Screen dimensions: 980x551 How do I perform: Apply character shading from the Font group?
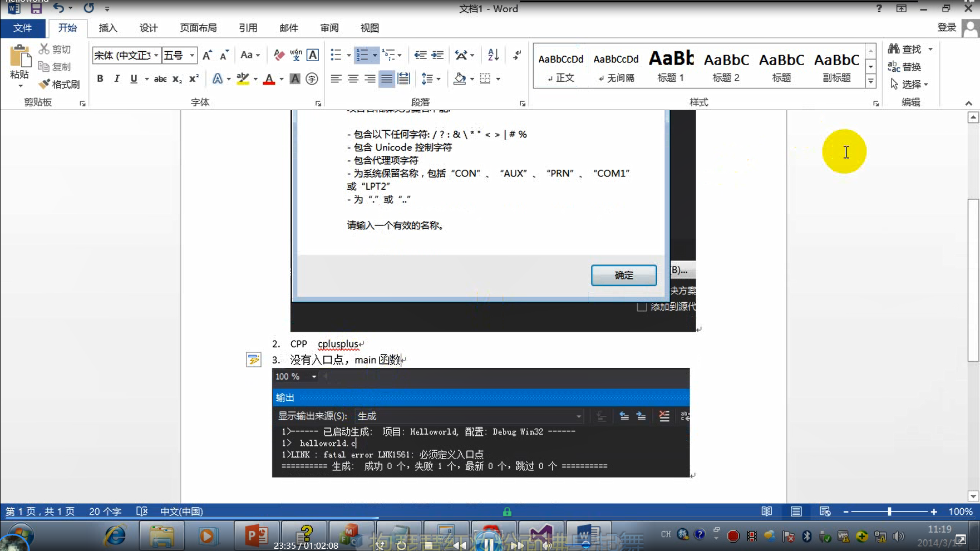(295, 79)
